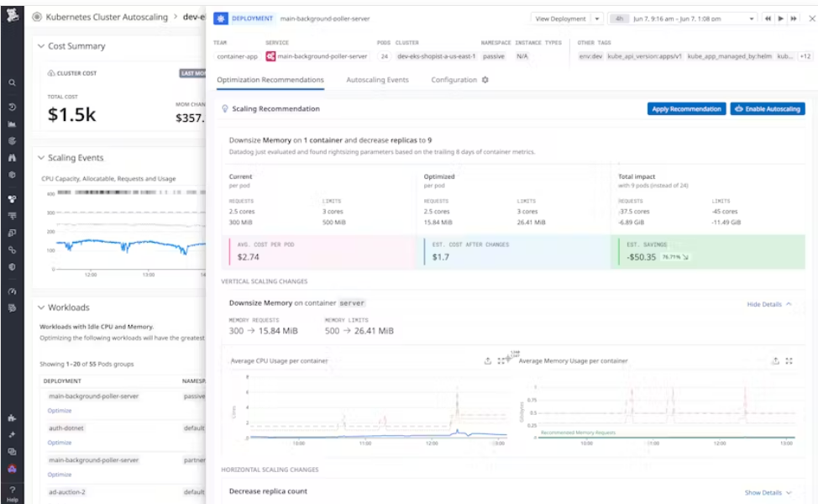Screen dimensions: 818x504
Task: Click Optimize under first main-background-poller-server row
Action: (60, 411)
